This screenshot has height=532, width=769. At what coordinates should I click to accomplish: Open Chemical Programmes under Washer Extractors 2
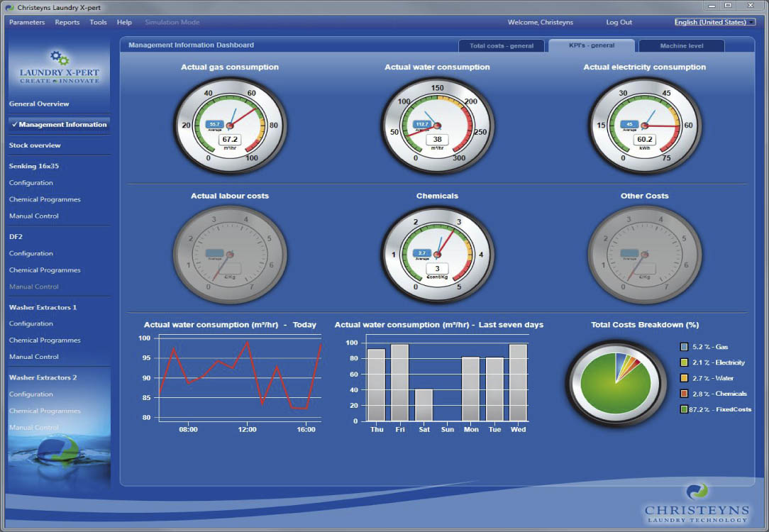(45, 411)
